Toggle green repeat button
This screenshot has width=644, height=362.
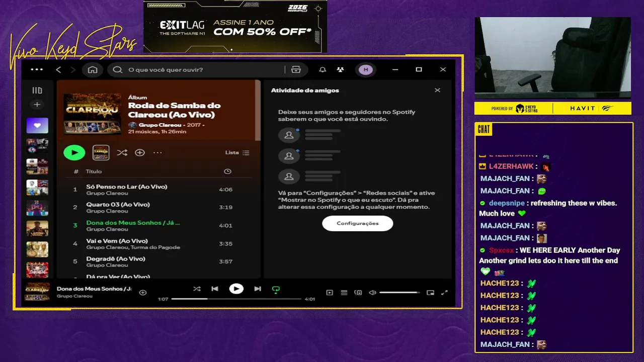point(276,289)
